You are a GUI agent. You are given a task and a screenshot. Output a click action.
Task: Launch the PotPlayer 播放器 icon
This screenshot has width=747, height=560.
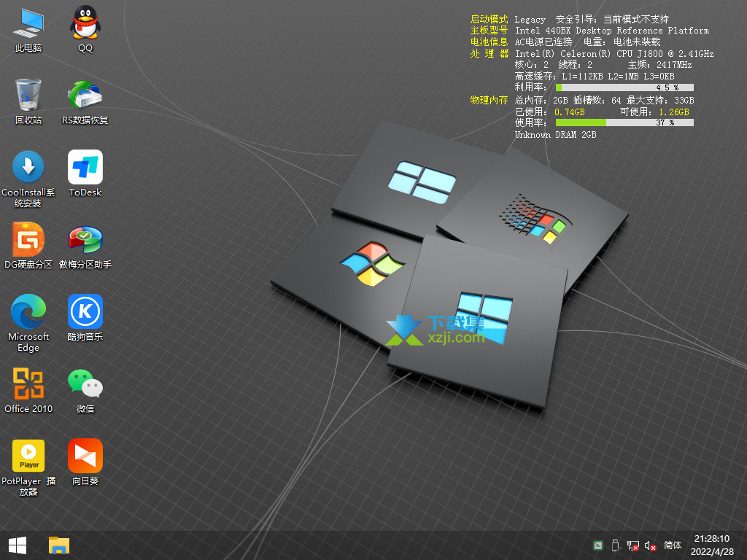28,467
